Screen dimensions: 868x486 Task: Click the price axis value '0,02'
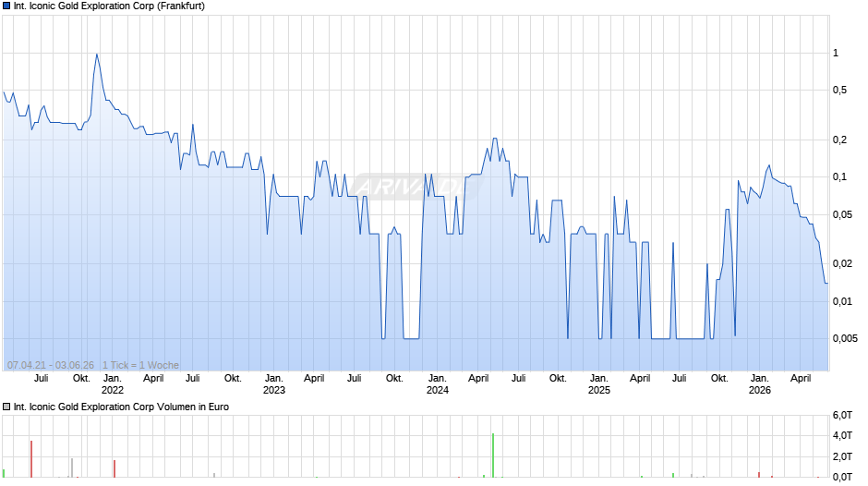click(x=842, y=263)
